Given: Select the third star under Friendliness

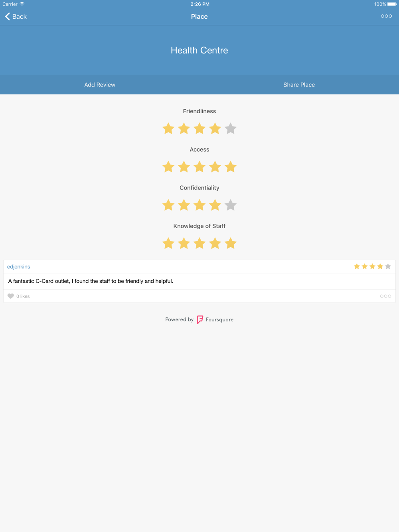Looking at the screenshot, I should 199,128.
